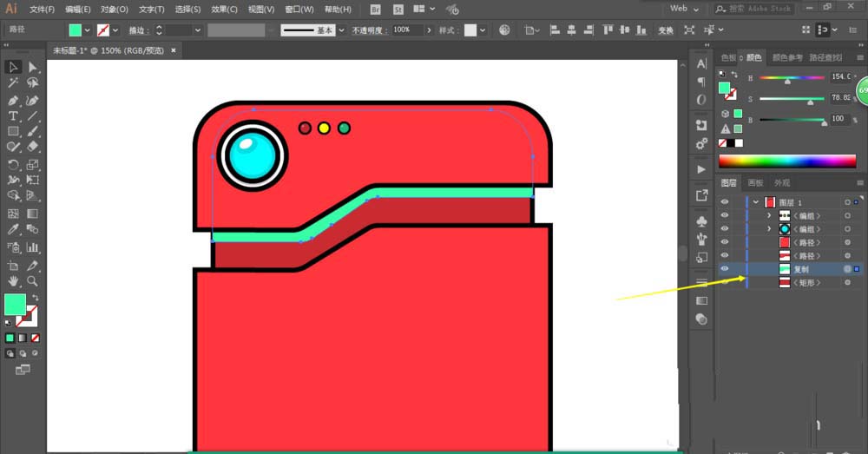Open the 文件(F) menu

(42, 10)
